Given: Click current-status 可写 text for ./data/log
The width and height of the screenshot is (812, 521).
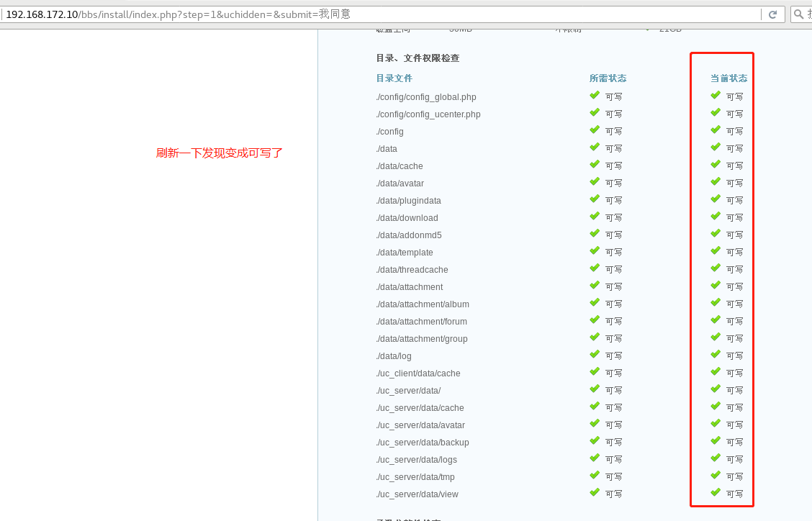Looking at the screenshot, I should tap(734, 355).
